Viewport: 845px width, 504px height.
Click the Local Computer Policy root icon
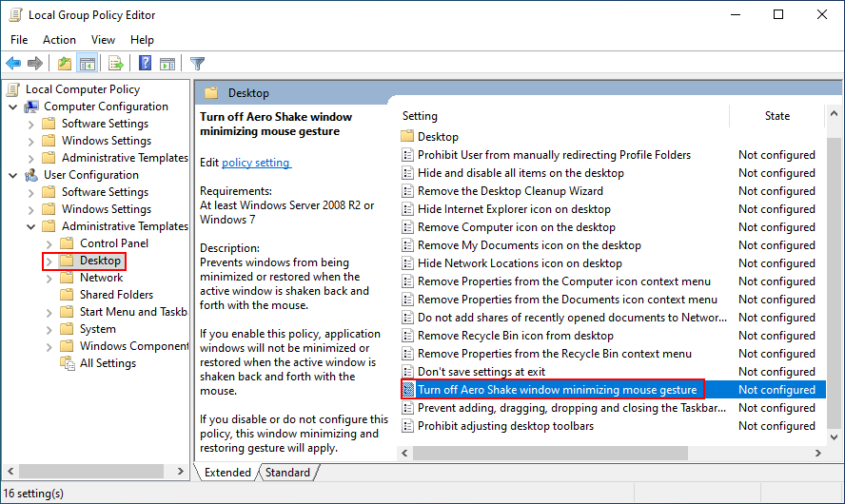pyautogui.click(x=13, y=89)
